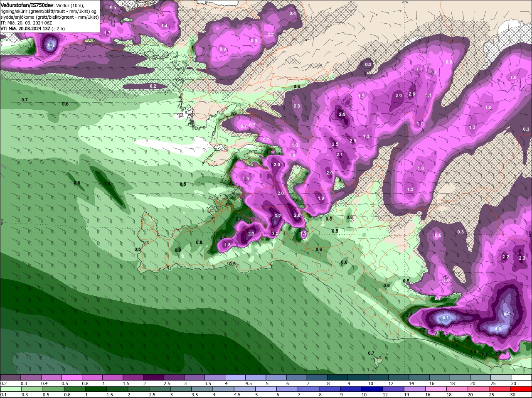Click the 20W longitude label on the top edge
532x398 pixels.
coord(405,2)
